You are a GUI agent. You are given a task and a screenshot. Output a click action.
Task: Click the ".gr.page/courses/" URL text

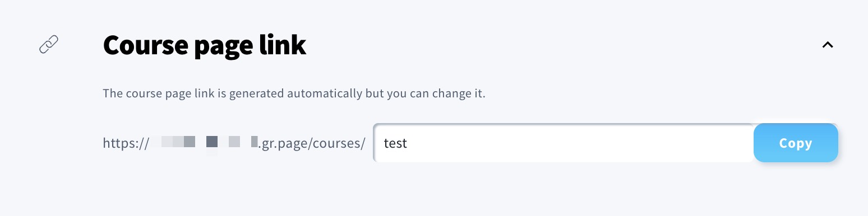[x=312, y=144]
